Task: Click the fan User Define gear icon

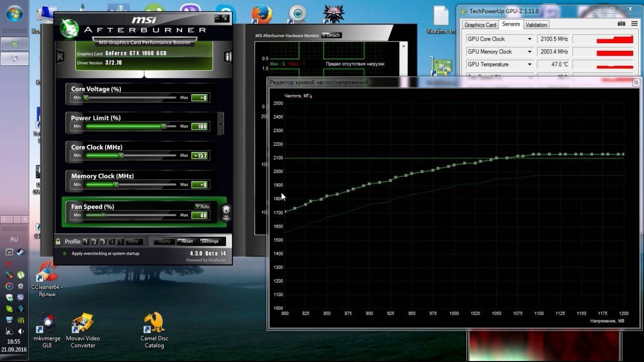Action: coord(226,212)
